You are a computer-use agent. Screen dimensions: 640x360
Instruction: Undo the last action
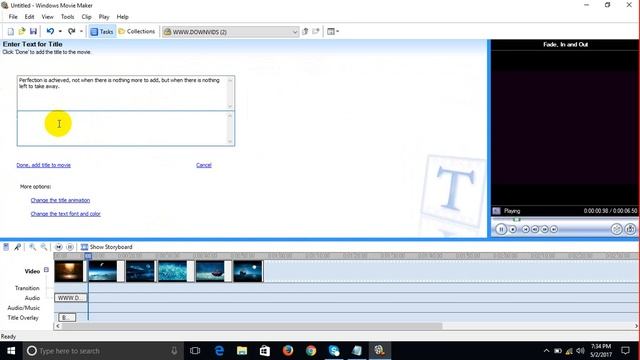point(50,31)
